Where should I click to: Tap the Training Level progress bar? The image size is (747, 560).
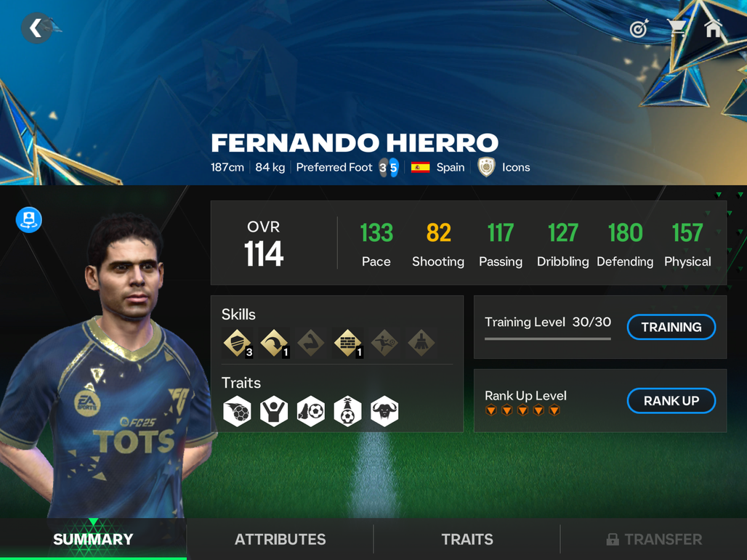click(548, 339)
